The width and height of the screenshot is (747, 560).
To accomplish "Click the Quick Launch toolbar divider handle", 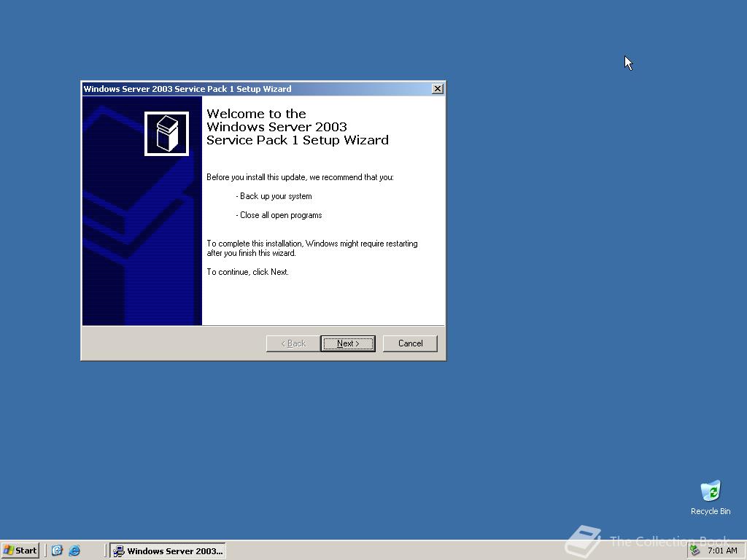I will (x=46, y=551).
